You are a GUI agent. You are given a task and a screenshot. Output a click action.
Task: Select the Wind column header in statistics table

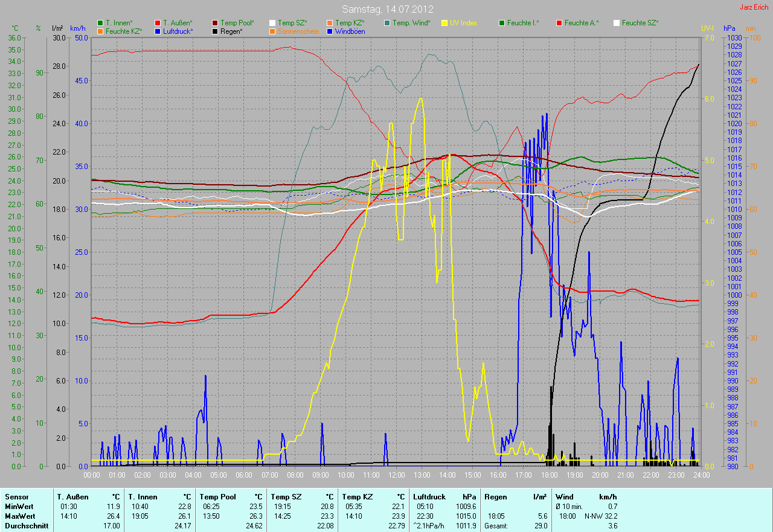point(565,497)
